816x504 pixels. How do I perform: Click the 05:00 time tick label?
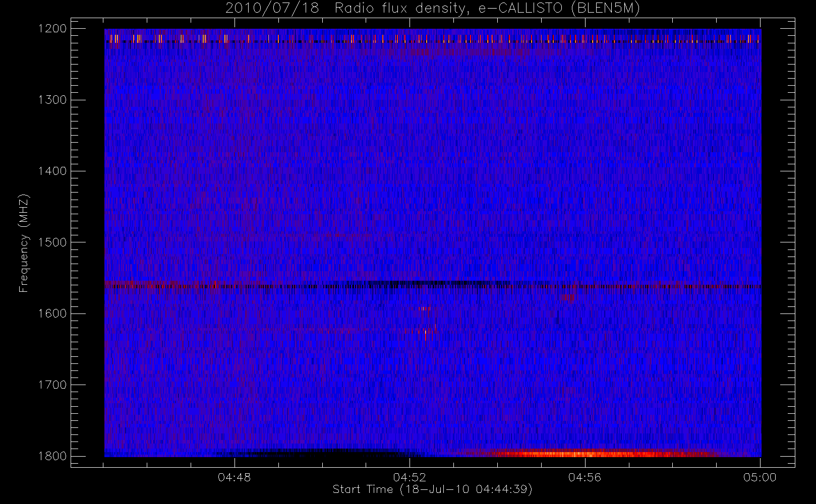[760, 477]
